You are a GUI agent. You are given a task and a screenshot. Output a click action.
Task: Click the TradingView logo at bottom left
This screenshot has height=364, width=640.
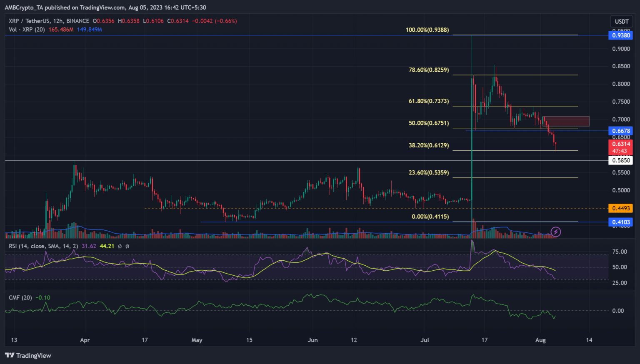[x=28, y=355]
